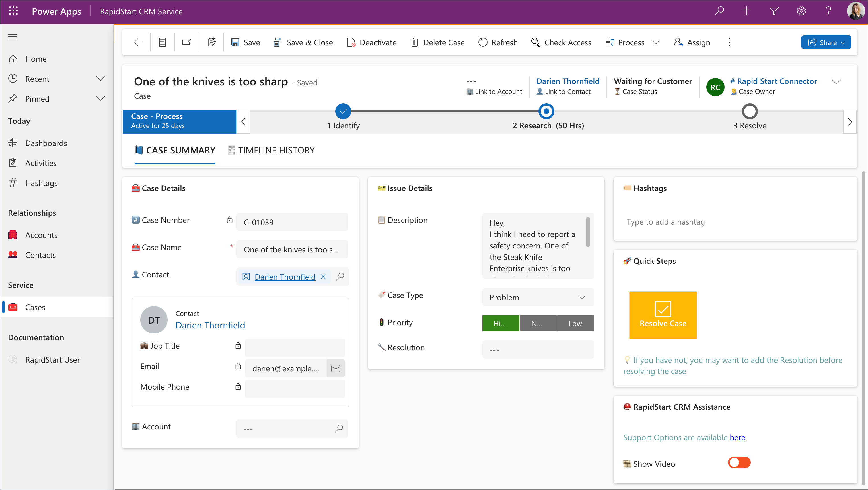
Task: Open the settings gear
Action: pos(801,11)
